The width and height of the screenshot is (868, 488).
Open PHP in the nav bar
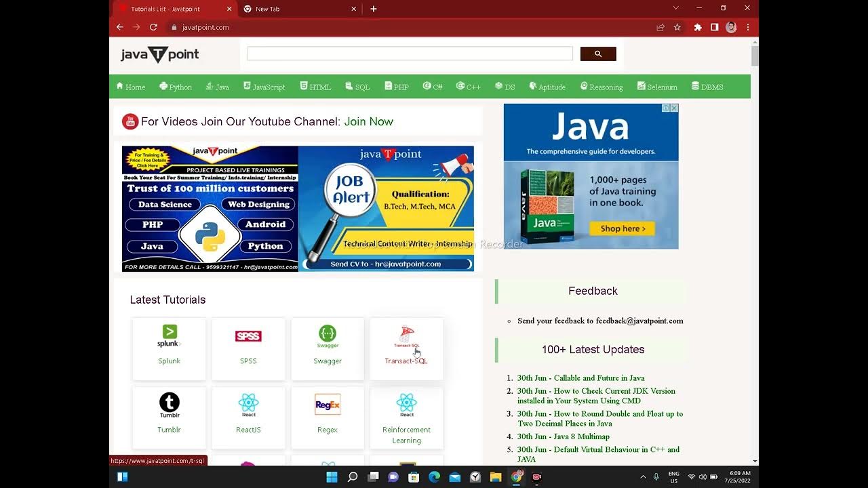[396, 87]
